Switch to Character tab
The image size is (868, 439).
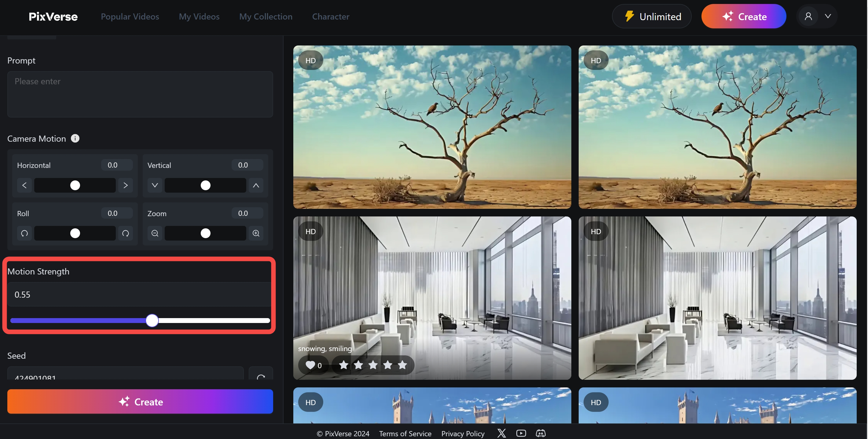click(331, 16)
